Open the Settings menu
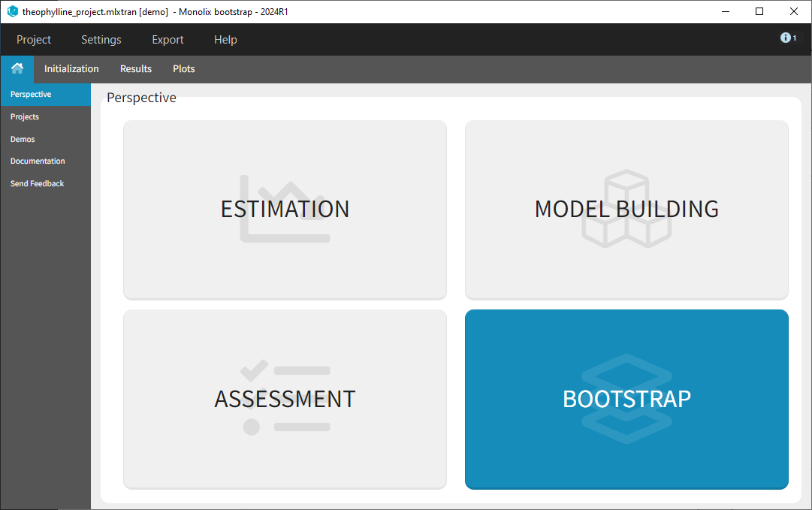The image size is (812, 510). 101,39
